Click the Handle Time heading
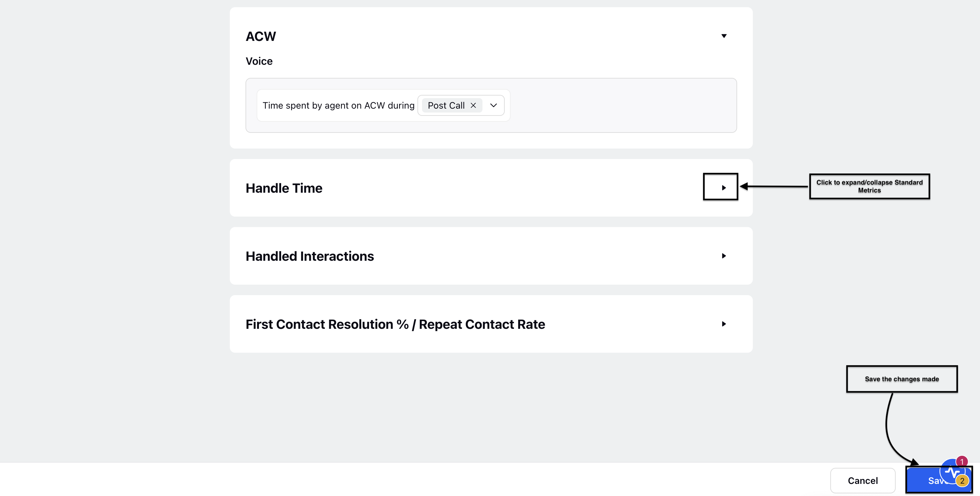The width and height of the screenshot is (980, 496). (284, 188)
